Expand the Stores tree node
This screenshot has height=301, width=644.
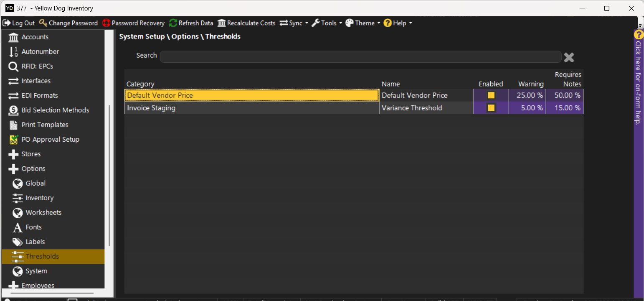coord(13,154)
